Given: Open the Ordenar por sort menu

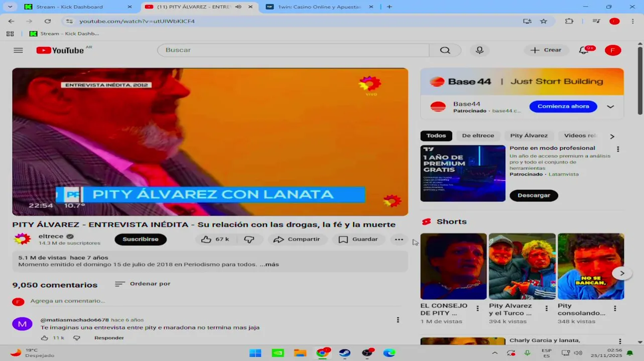Looking at the screenshot, I should [143, 284].
